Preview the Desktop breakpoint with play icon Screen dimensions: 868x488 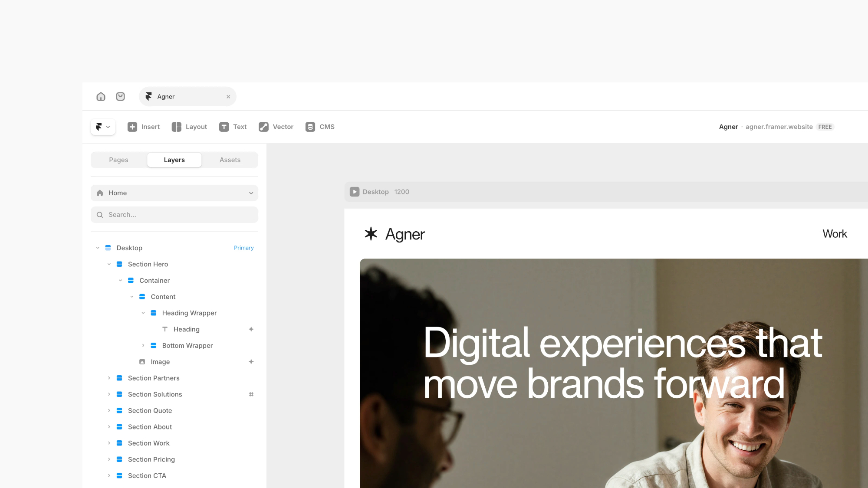point(355,192)
